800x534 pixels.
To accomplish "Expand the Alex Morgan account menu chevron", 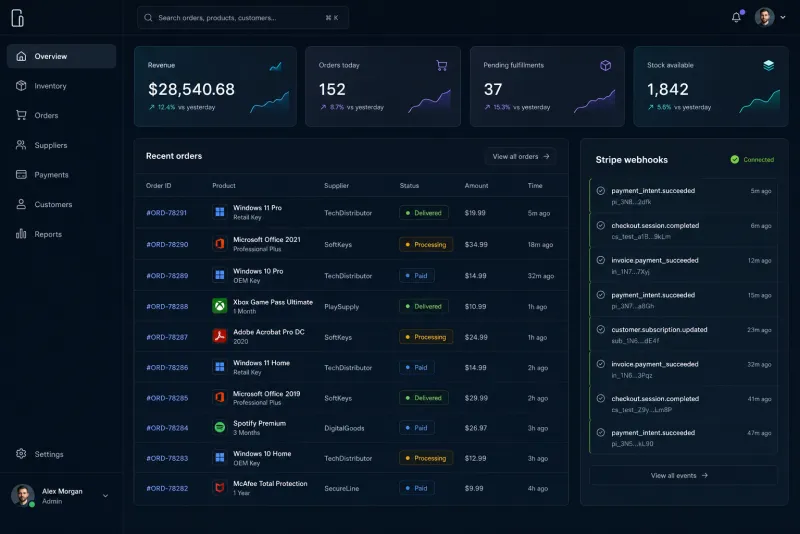I will point(105,496).
